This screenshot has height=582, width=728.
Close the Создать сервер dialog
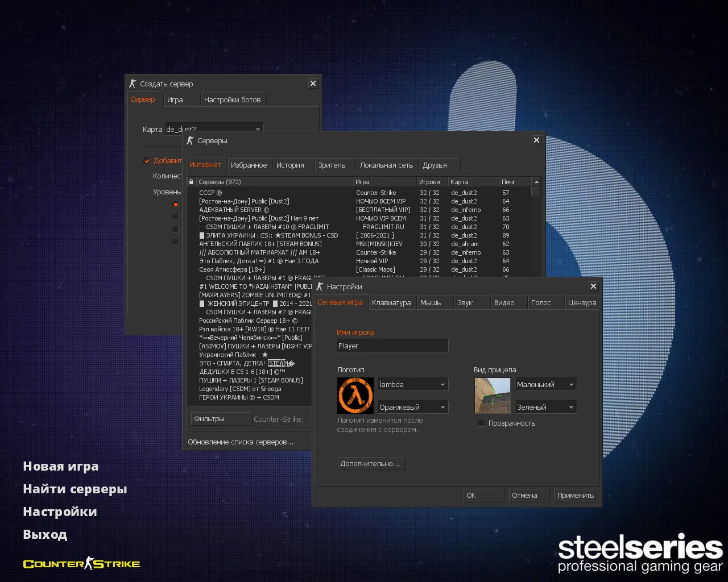click(313, 84)
